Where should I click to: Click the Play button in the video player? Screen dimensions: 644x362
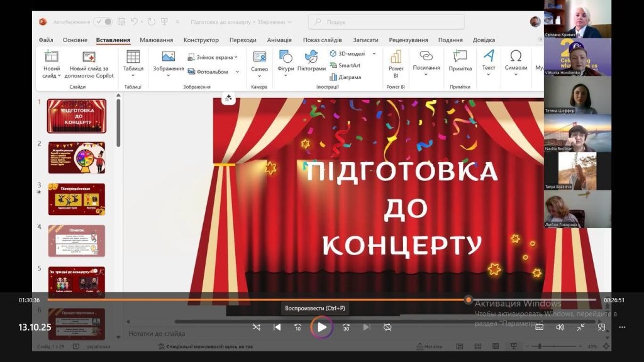[x=321, y=327]
